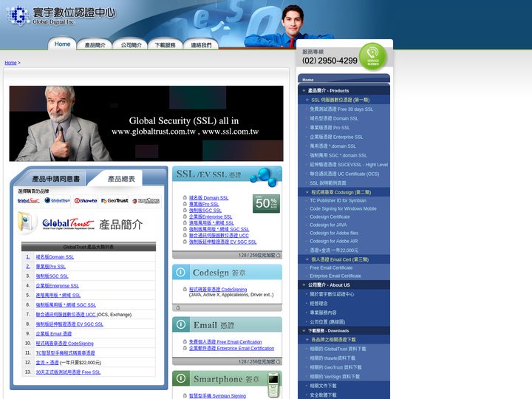The height and width of the screenshot is (399, 532).
Task: Switch to the 產品申請同意書 tab
Action: (x=55, y=179)
